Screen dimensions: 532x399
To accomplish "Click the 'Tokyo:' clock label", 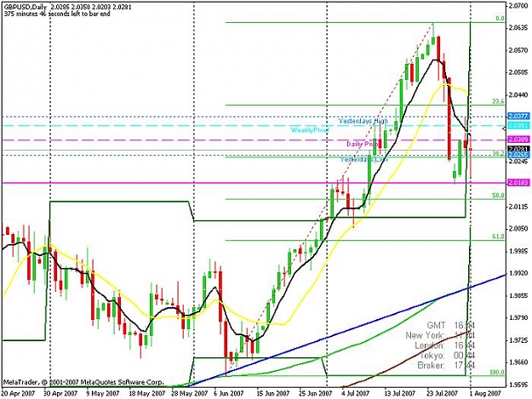I will pyautogui.click(x=432, y=356).
